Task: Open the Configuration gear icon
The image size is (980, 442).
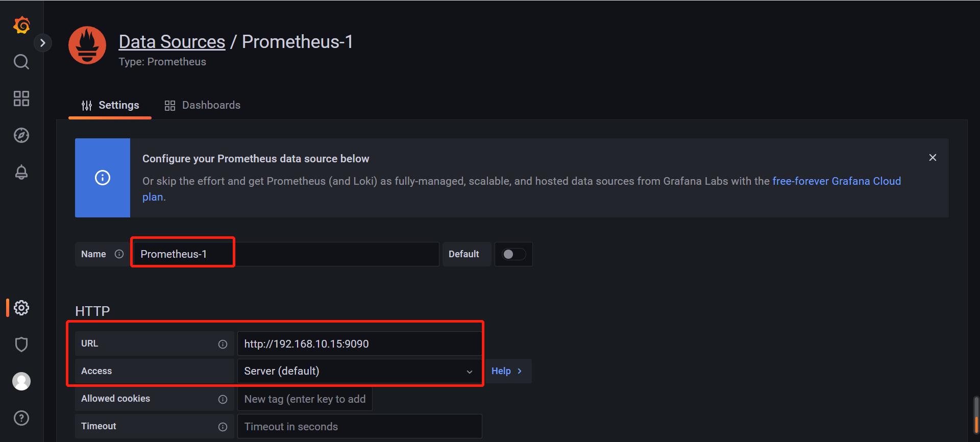Action: (21, 308)
